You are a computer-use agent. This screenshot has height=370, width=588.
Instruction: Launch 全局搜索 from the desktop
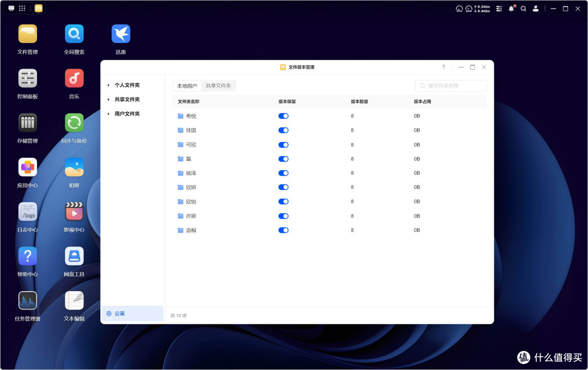click(74, 34)
